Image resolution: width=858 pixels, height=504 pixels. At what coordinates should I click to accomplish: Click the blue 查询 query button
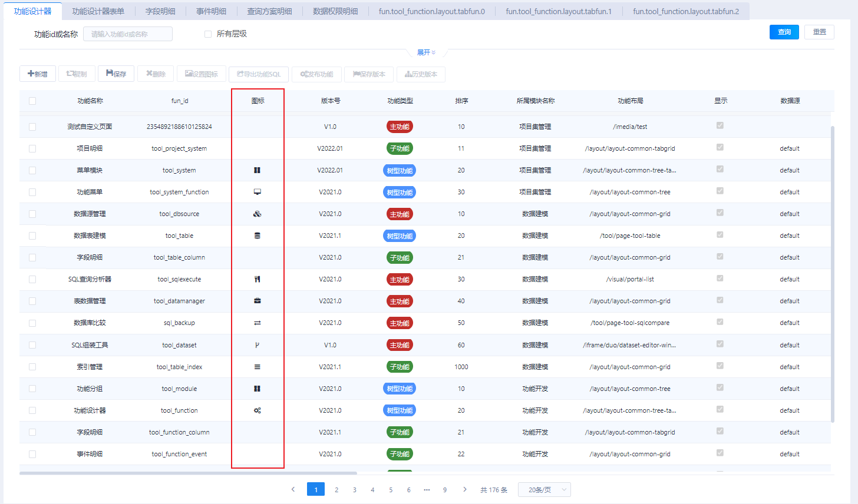(x=784, y=32)
